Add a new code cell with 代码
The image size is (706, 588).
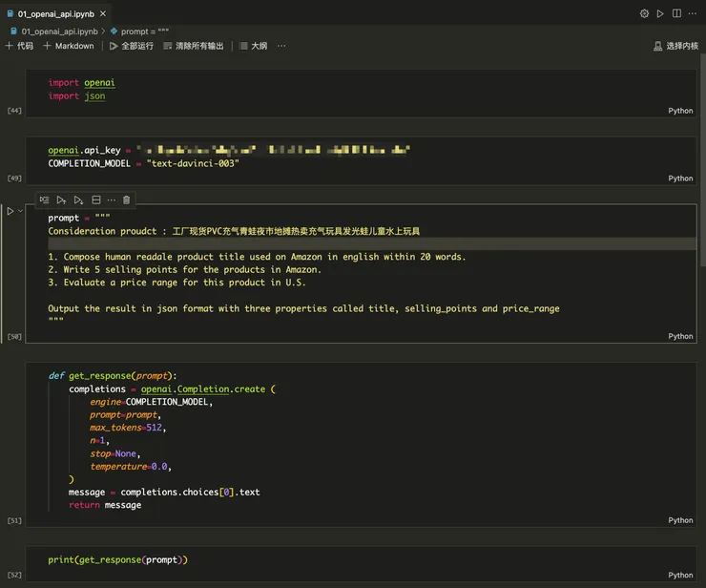click(x=19, y=46)
